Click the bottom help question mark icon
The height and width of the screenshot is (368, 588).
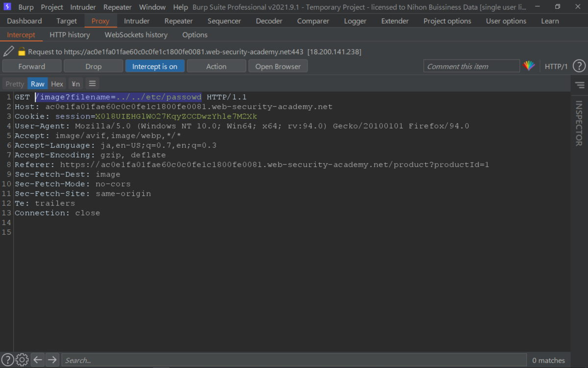coord(8,360)
